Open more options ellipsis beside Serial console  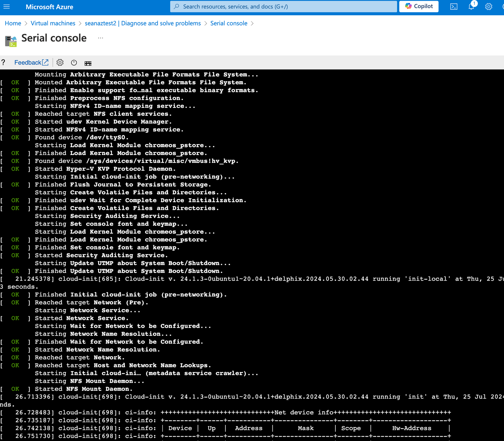[x=100, y=38]
